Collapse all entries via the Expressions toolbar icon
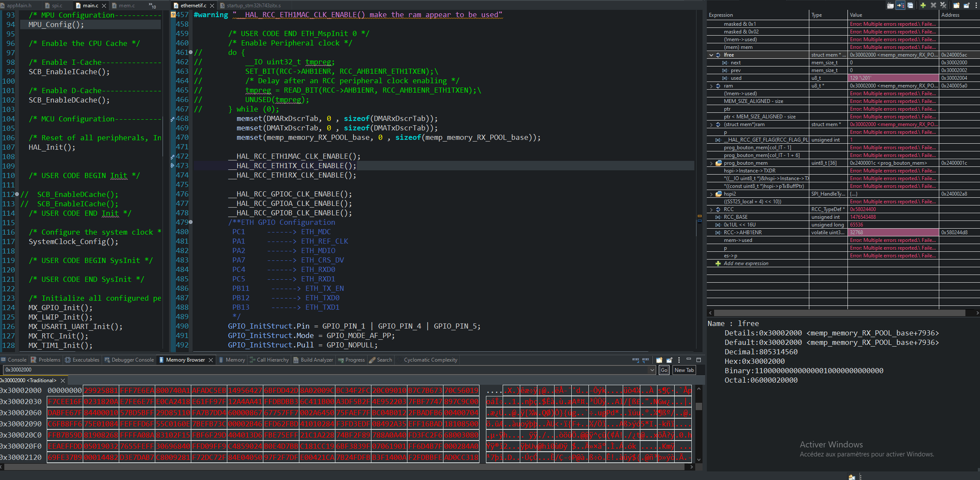Image resolution: width=980 pixels, height=480 pixels. pos(910,6)
